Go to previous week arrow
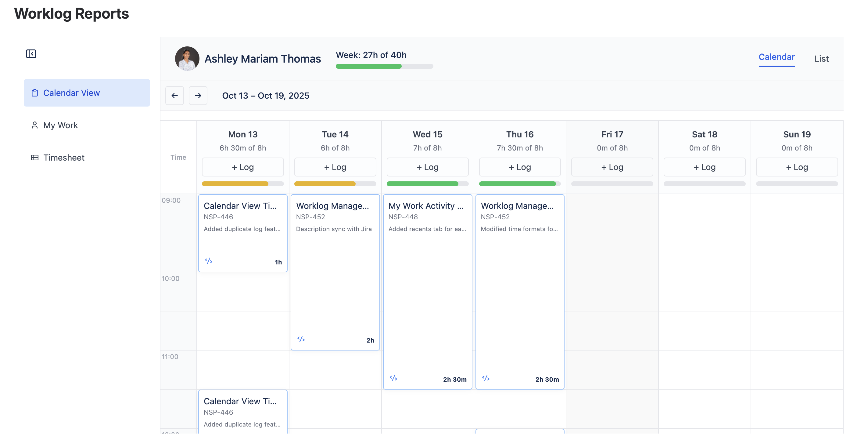The width and height of the screenshot is (868, 436). (174, 96)
